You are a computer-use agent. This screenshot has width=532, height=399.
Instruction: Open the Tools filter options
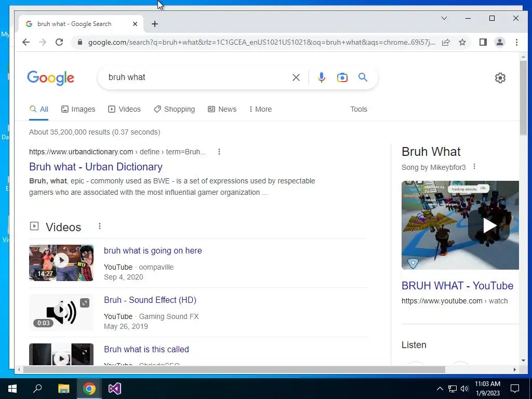(x=358, y=109)
